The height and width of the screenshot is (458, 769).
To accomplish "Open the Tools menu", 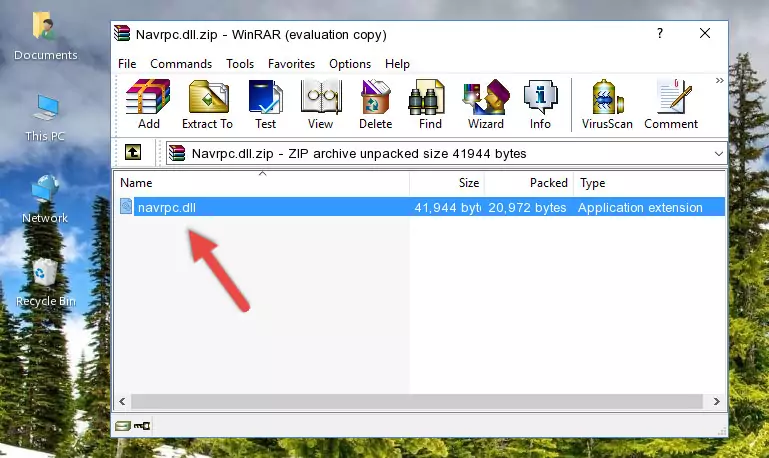I will click(240, 64).
